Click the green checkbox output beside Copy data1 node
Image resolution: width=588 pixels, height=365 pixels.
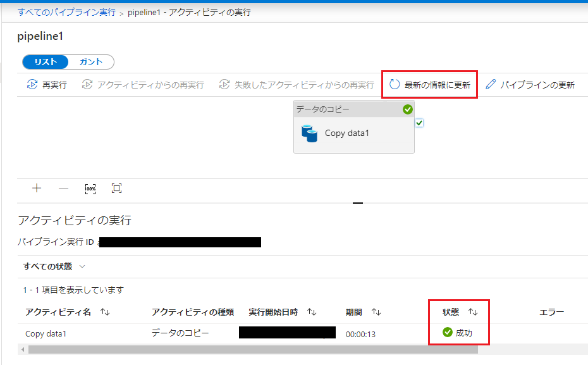click(x=419, y=123)
